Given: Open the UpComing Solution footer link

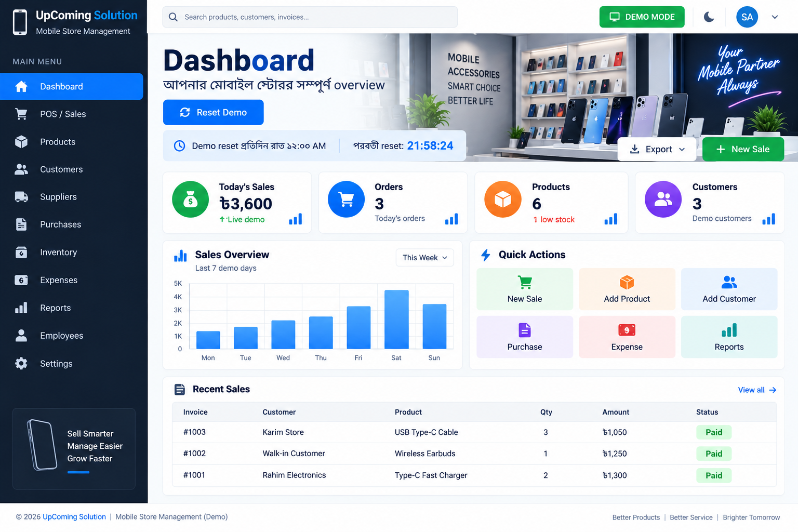Looking at the screenshot, I should tap(74, 517).
